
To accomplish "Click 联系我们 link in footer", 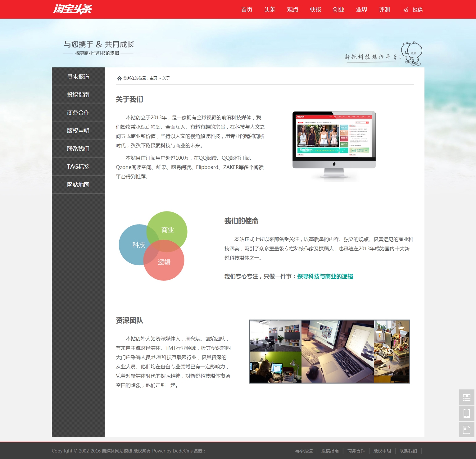I will (408, 451).
